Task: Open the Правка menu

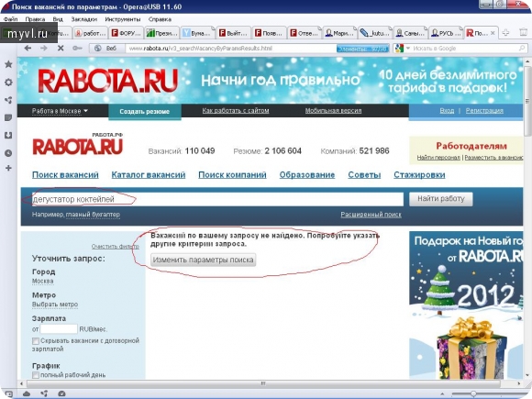Action: click(x=35, y=19)
